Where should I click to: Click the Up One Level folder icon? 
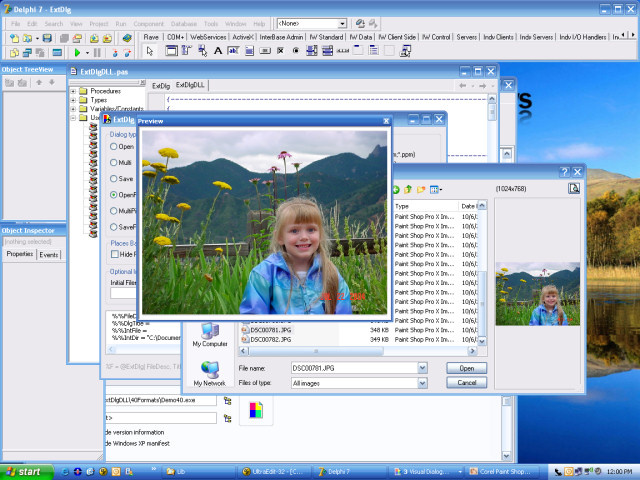pos(408,189)
